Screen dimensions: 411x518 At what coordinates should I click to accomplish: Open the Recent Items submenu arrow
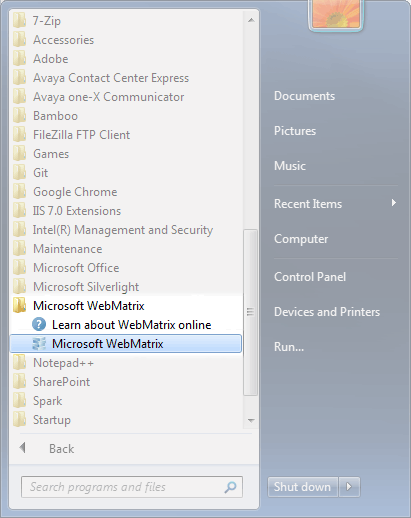(394, 203)
